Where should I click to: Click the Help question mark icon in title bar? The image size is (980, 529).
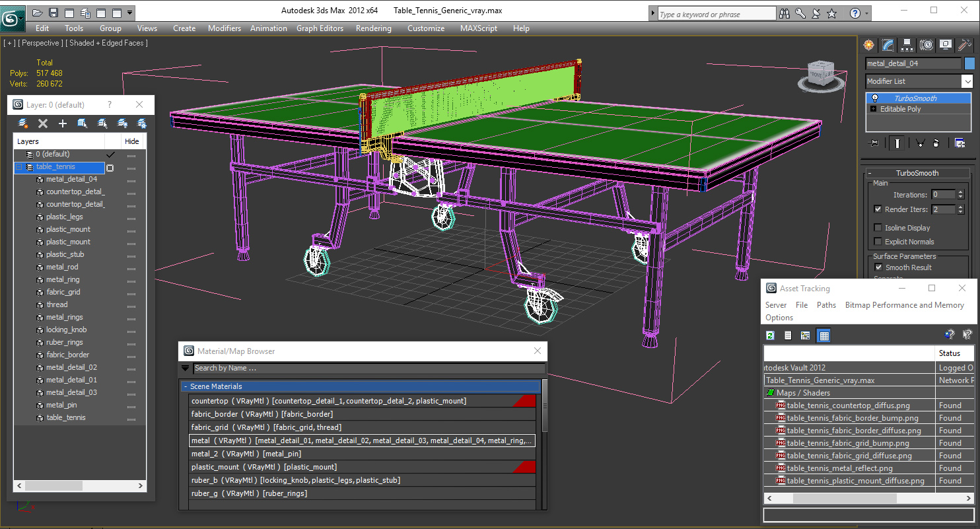point(855,13)
